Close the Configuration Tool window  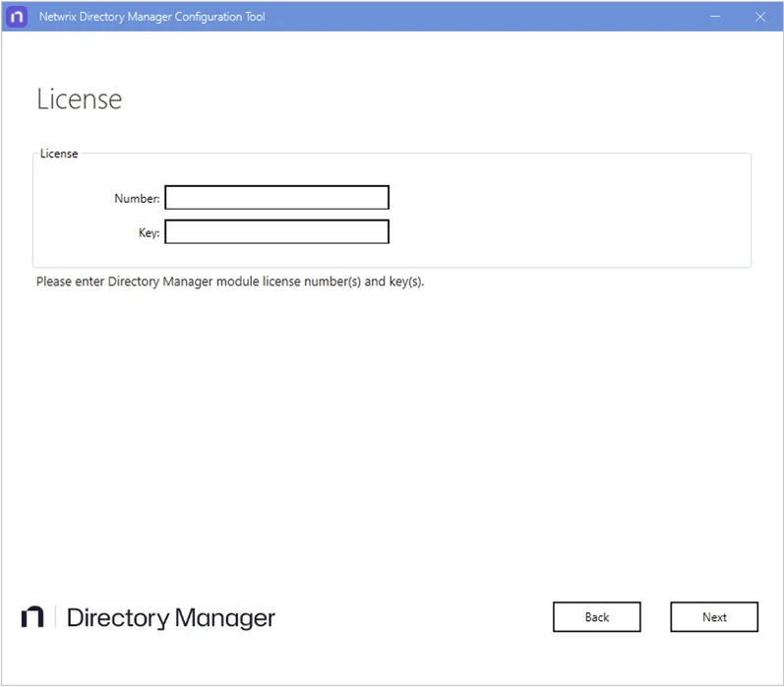(x=760, y=17)
